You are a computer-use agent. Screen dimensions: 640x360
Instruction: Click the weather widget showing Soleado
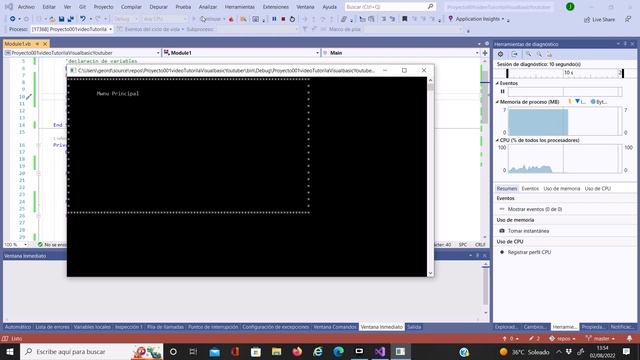524,352
